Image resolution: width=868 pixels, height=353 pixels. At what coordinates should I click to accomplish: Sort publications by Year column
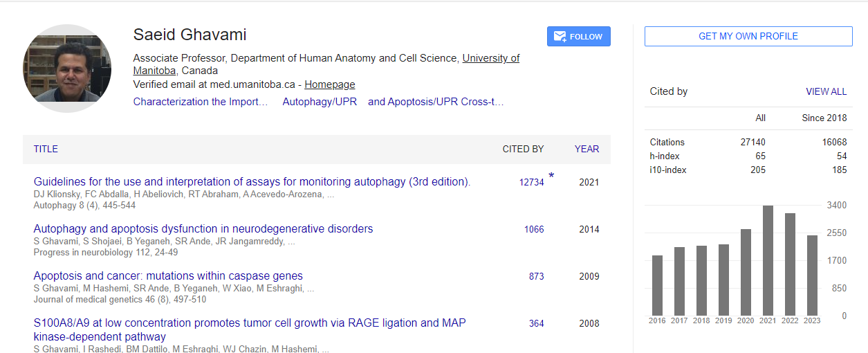click(587, 149)
